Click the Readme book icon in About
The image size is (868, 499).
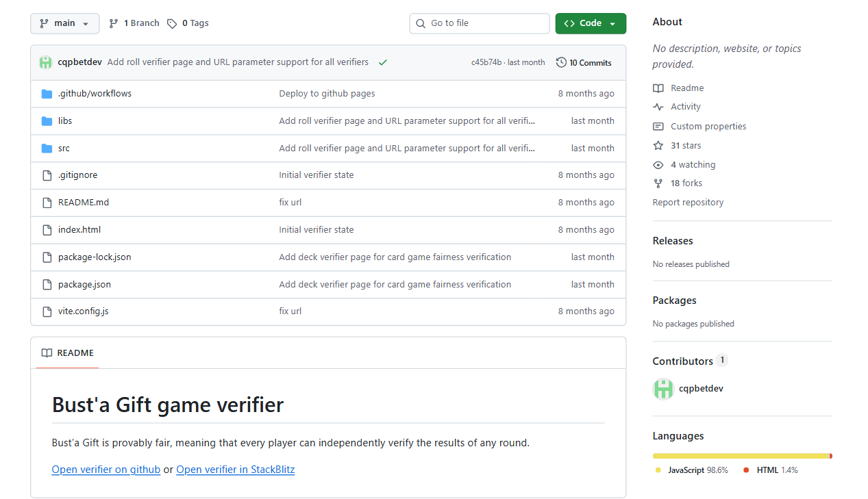[658, 88]
